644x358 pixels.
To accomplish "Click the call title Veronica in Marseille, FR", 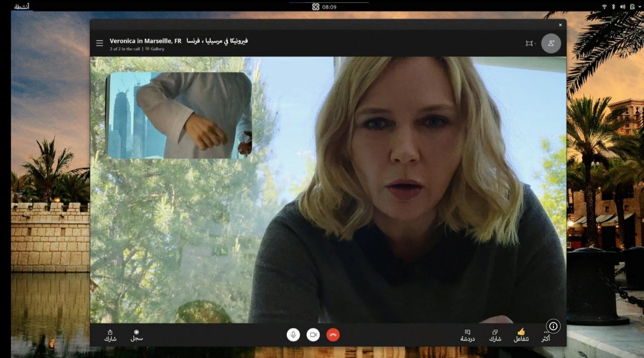I will pos(145,41).
